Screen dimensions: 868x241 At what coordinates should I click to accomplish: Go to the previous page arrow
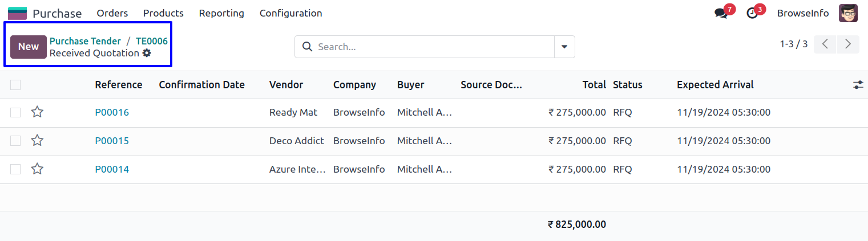(x=825, y=44)
